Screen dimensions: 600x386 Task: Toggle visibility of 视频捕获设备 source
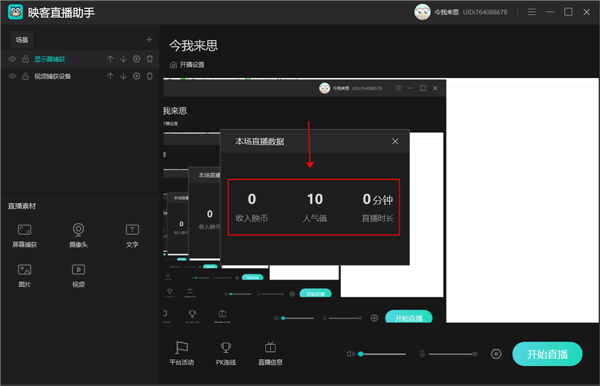coord(13,76)
